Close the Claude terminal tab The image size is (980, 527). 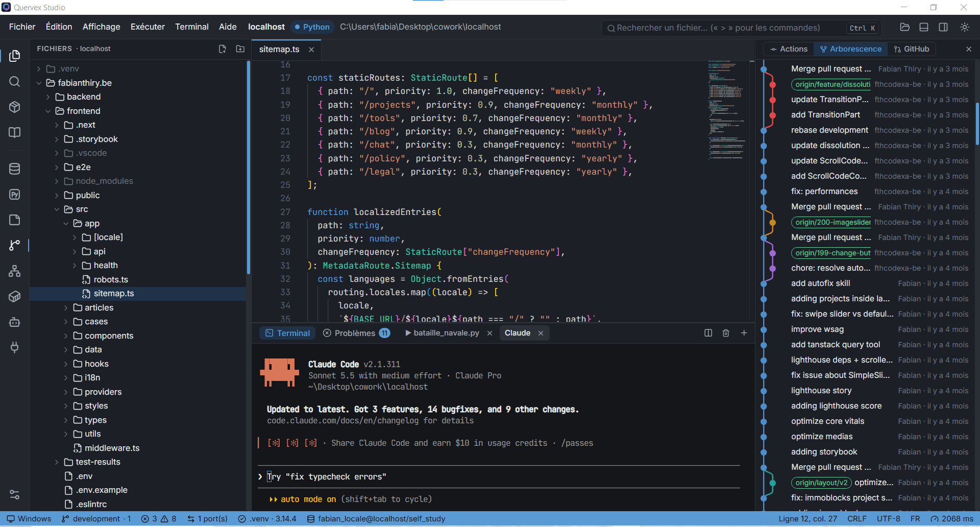[x=541, y=333]
